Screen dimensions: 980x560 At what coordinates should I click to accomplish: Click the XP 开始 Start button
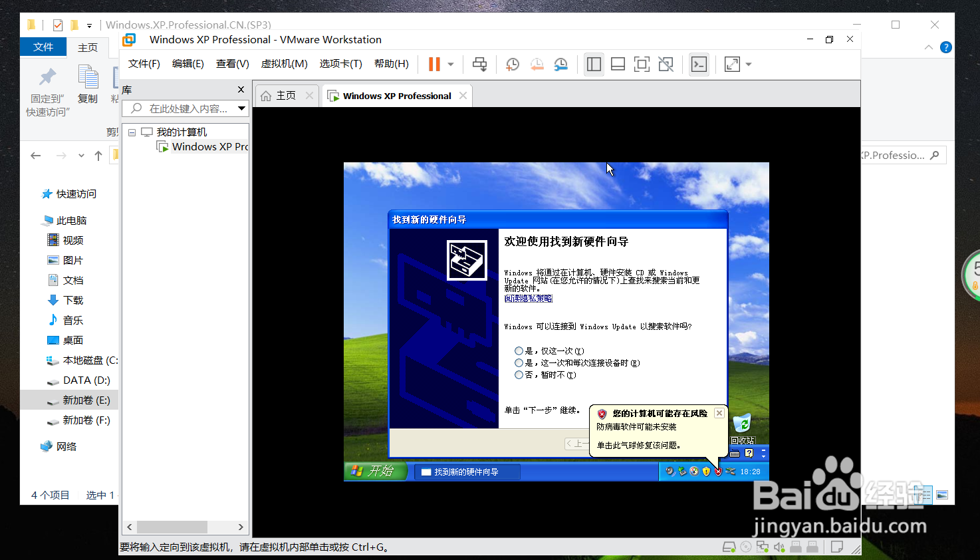pos(376,471)
